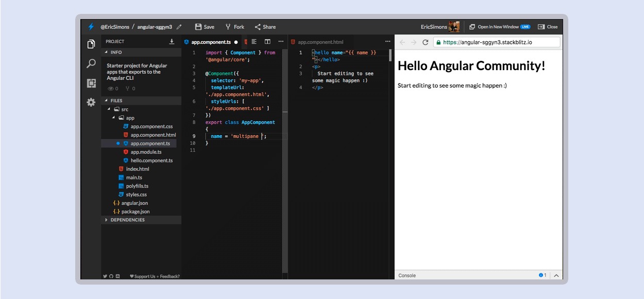Click the lock icon in URL bar
Image resolution: width=644 pixels, height=299 pixels.
[x=438, y=42]
